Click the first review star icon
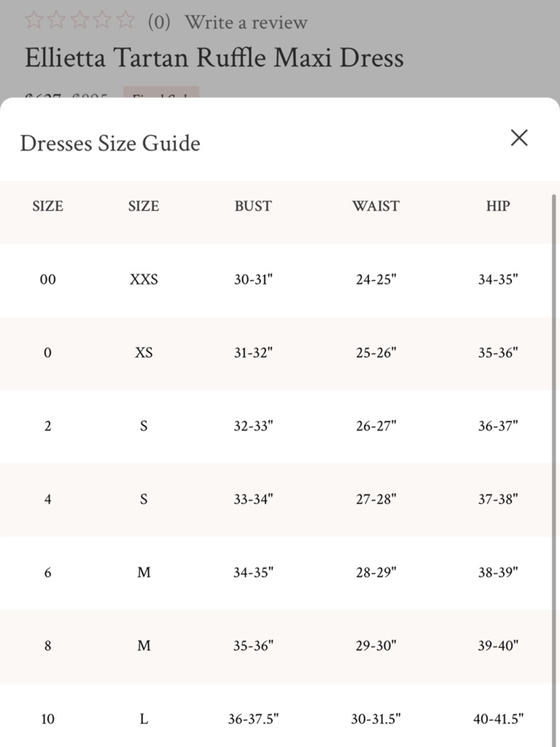The height and width of the screenshot is (747, 560). tap(34, 20)
